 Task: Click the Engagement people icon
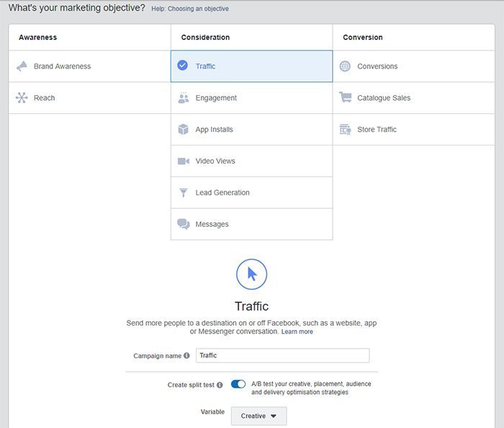(183, 98)
